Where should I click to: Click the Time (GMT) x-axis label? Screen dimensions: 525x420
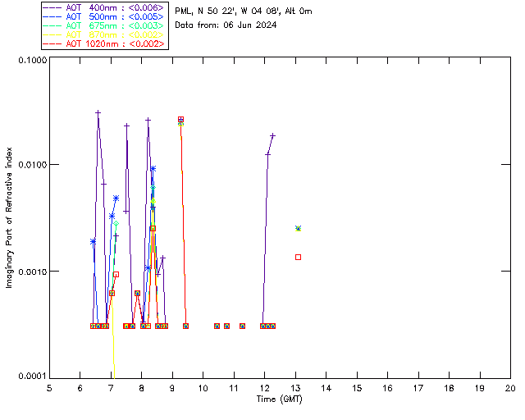click(x=280, y=399)
